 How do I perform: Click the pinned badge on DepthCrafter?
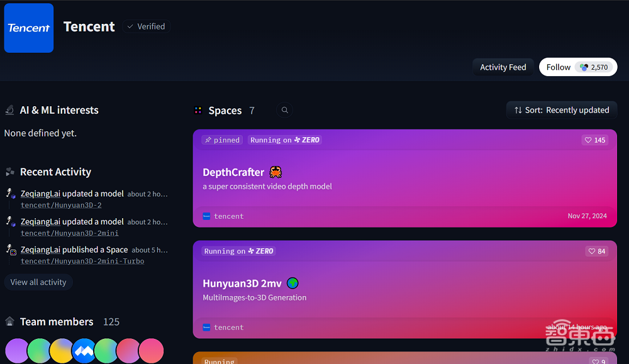(222, 140)
